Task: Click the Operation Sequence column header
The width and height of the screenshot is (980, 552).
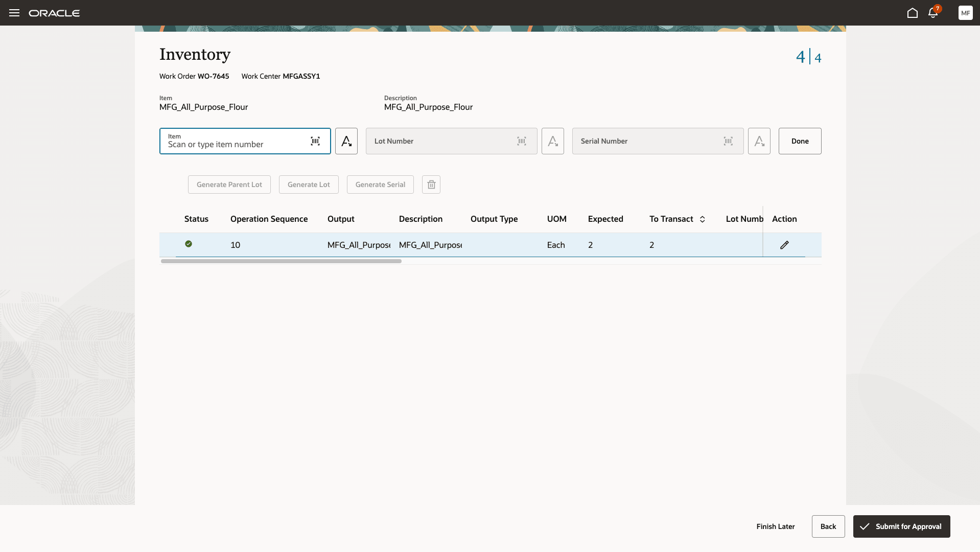Action: point(269,219)
